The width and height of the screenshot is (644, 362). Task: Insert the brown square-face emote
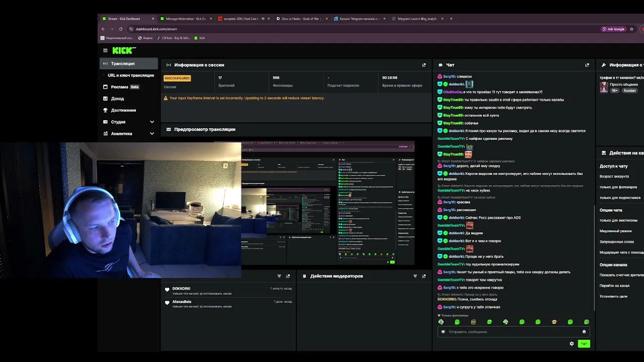point(473,322)
